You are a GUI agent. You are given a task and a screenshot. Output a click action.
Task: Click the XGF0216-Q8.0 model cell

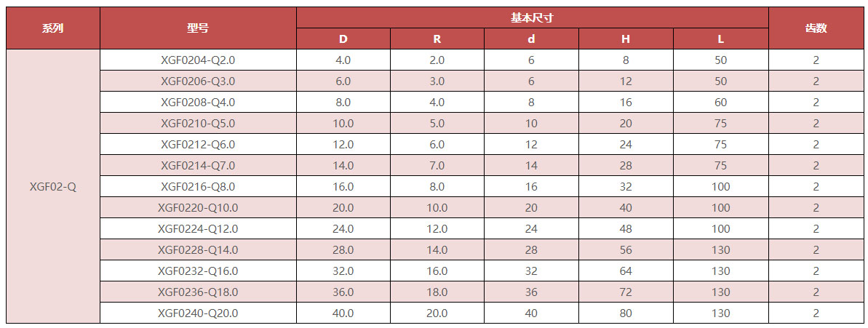[x=198, y=187]
